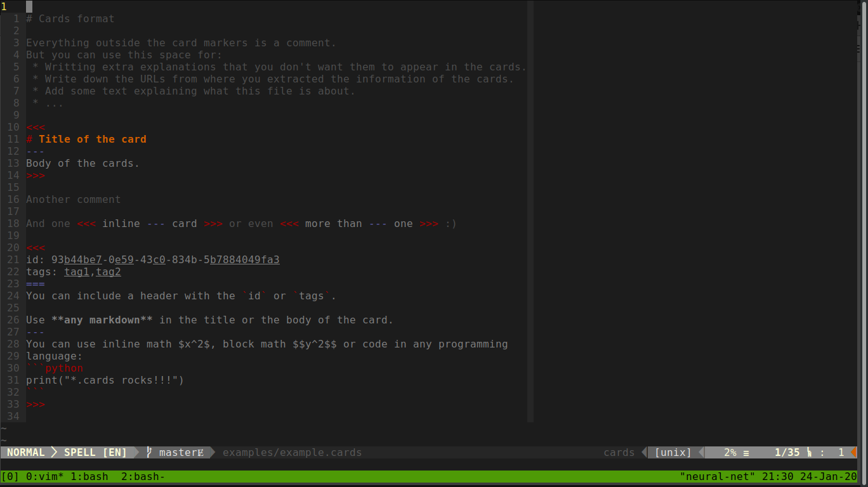The width and height of the screenshot is (868, 487).
Task: Click the 1/35 line counter
Action: click(787, 452)
